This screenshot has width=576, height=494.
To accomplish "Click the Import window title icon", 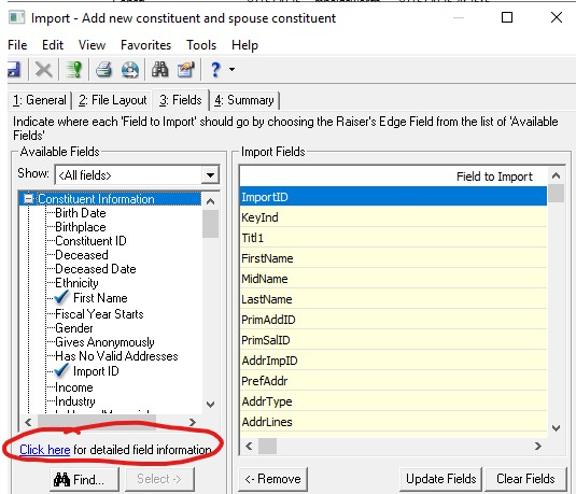I will point(17,18).
